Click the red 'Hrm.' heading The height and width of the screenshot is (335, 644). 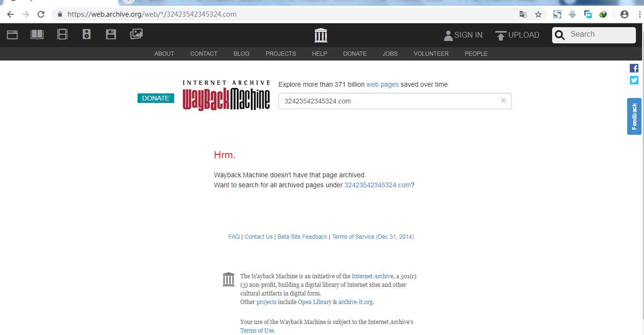225,155
